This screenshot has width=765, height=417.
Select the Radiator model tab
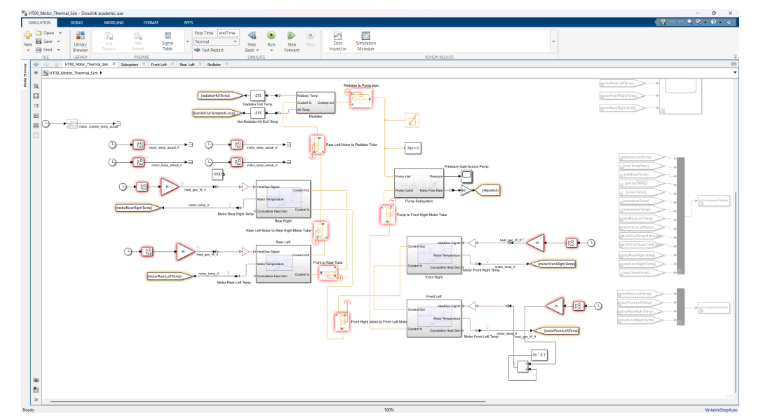(214, 64)
